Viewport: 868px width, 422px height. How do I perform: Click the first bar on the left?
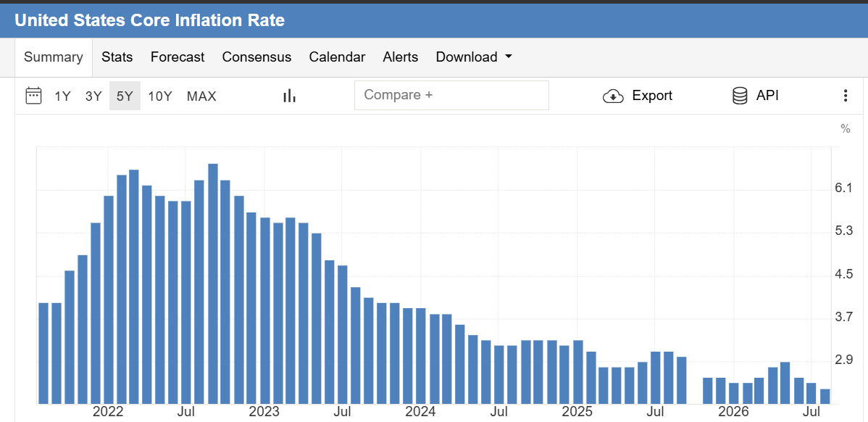tap(43, 353)
